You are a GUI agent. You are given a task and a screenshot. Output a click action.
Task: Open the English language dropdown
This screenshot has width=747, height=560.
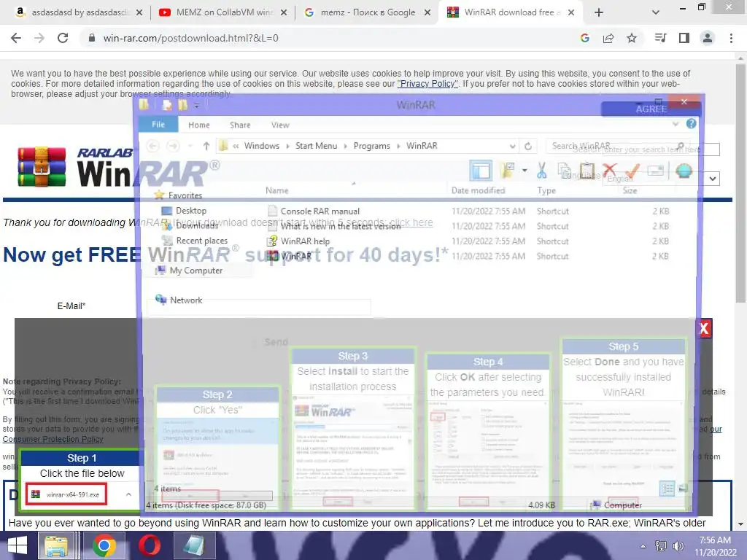661,179
